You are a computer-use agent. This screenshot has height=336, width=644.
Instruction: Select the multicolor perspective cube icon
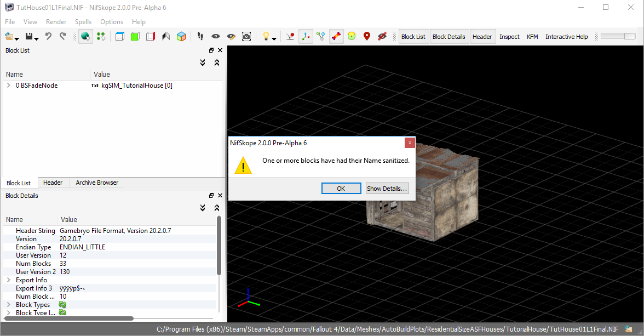[x=181, y=36]
